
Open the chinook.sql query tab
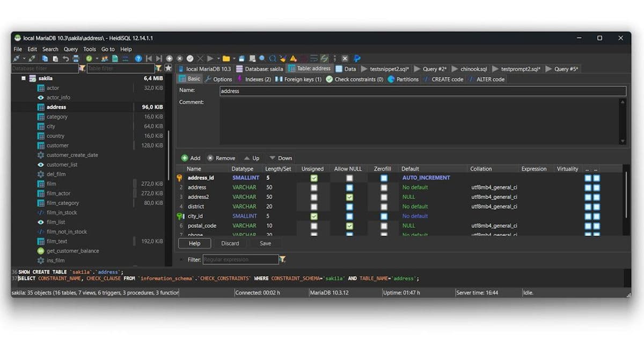(x=470, y=69)
